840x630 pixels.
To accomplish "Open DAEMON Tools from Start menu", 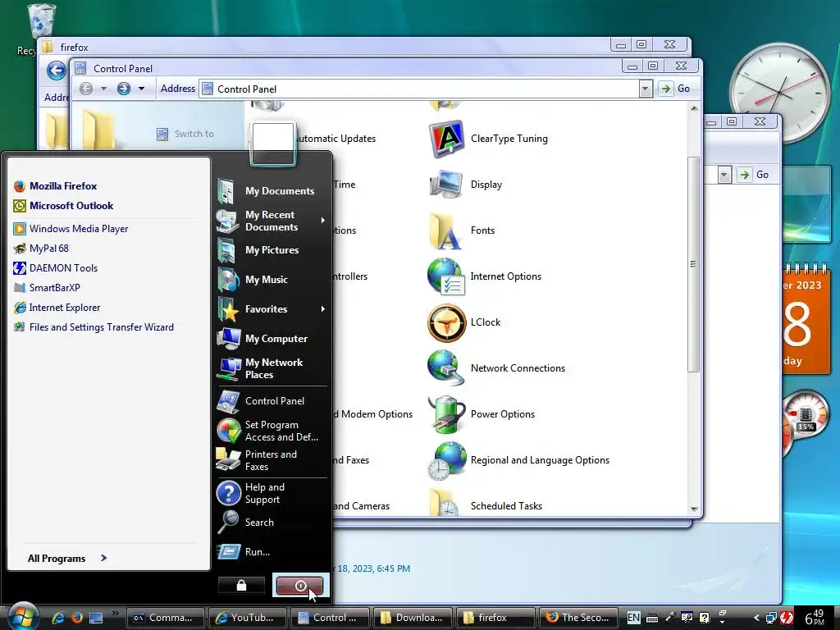I will point(55,268).
